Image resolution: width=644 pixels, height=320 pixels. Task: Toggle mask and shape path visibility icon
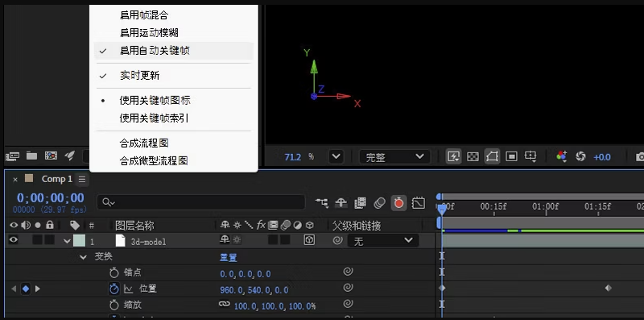coord(492,156)
